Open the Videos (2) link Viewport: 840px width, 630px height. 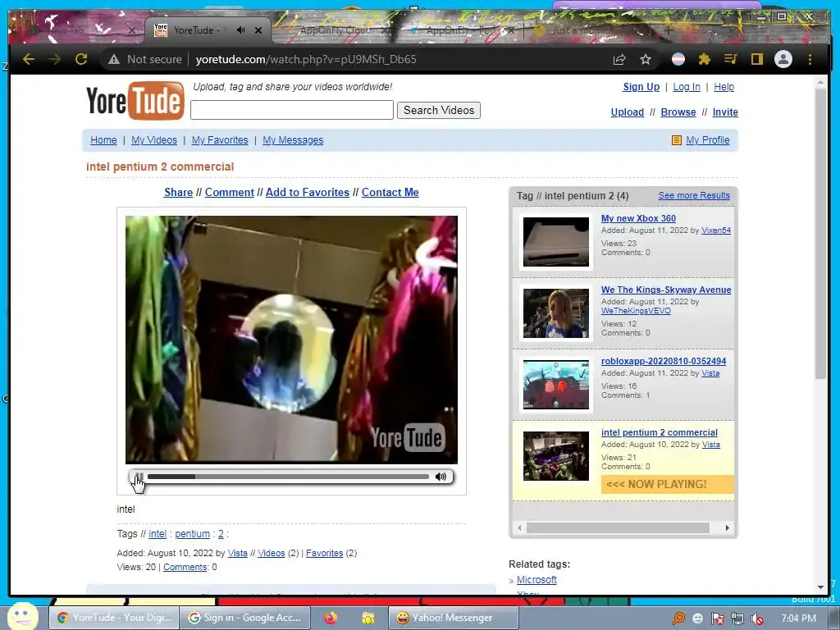tap(271, 553)
